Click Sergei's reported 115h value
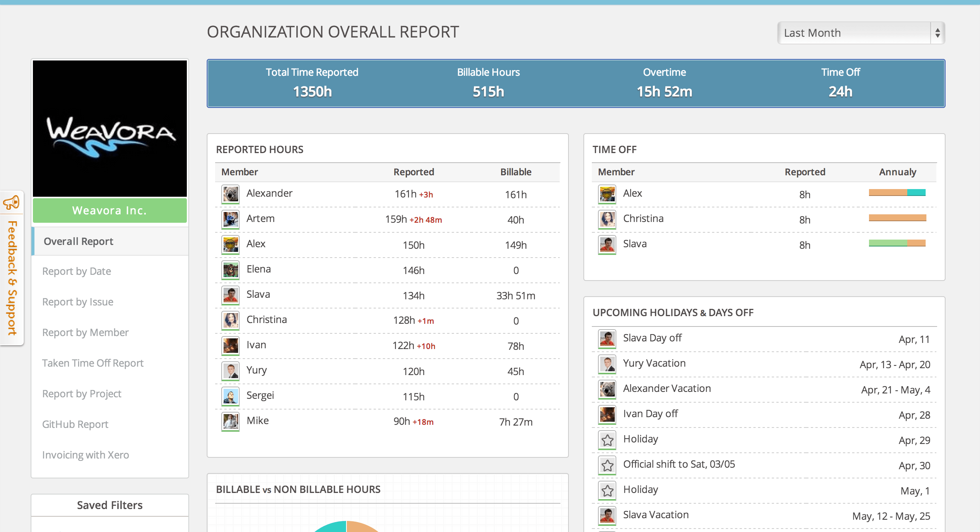980x532 pixels. click(414, 397)
